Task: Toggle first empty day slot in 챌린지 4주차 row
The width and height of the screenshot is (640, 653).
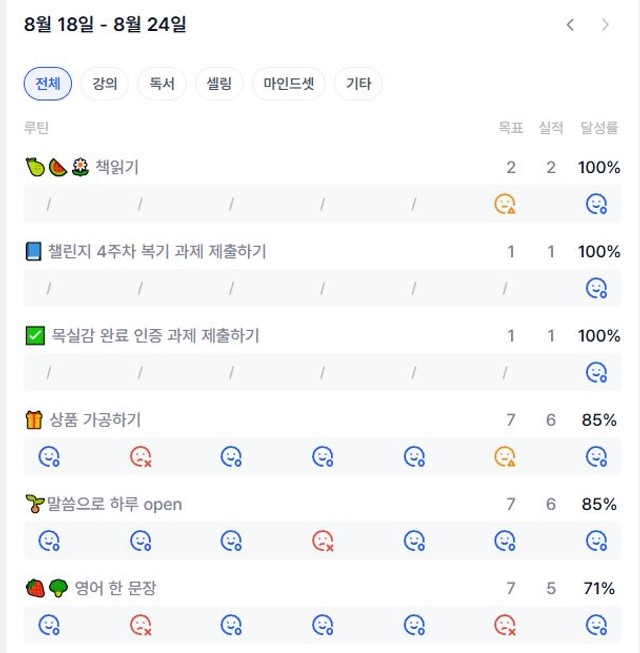Action: (x=49, y=288)
